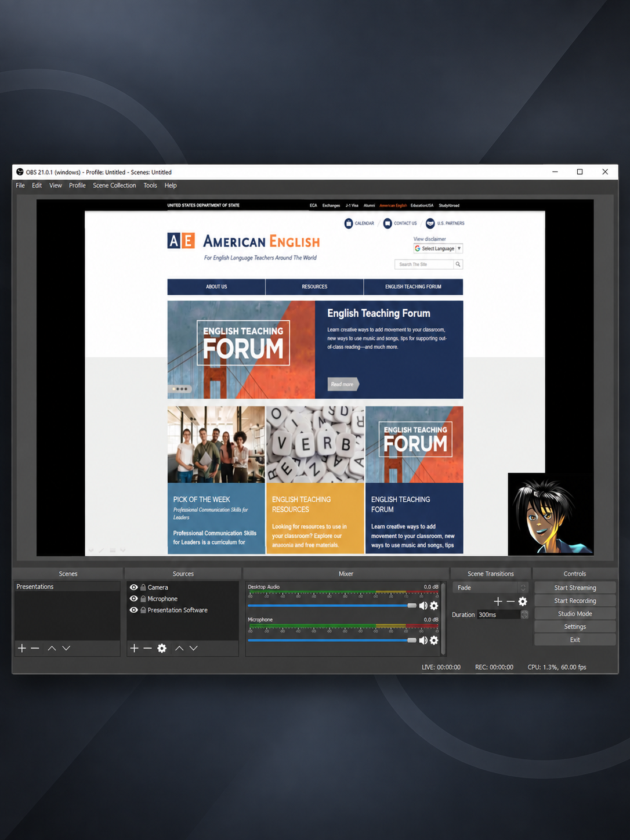Click the VERB letter tiles image
Viewport: 630px width, 840px height.
[x=315, y=444]
